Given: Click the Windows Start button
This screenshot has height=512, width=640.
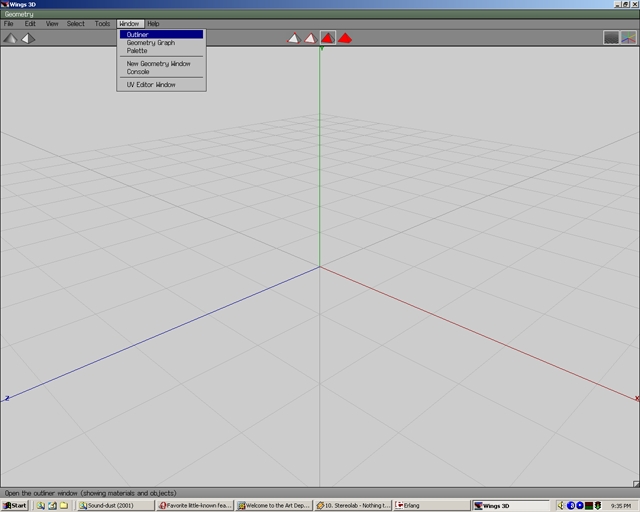Looking at the screenshot, I should (x=15, y=505).
